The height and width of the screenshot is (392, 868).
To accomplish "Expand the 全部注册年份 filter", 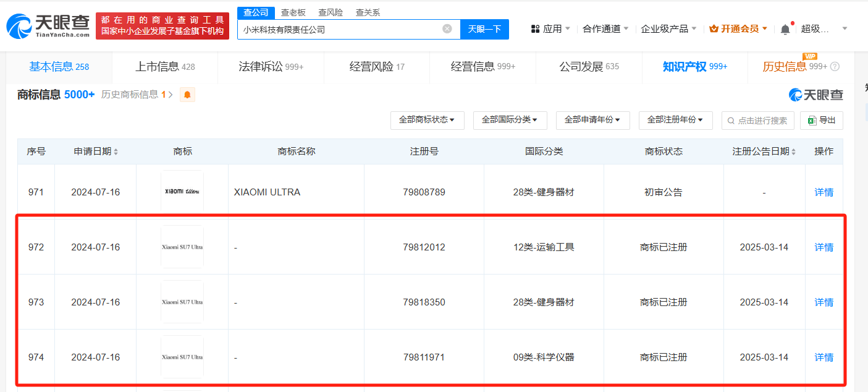I will pyautogui.click(x=675, y=120).
